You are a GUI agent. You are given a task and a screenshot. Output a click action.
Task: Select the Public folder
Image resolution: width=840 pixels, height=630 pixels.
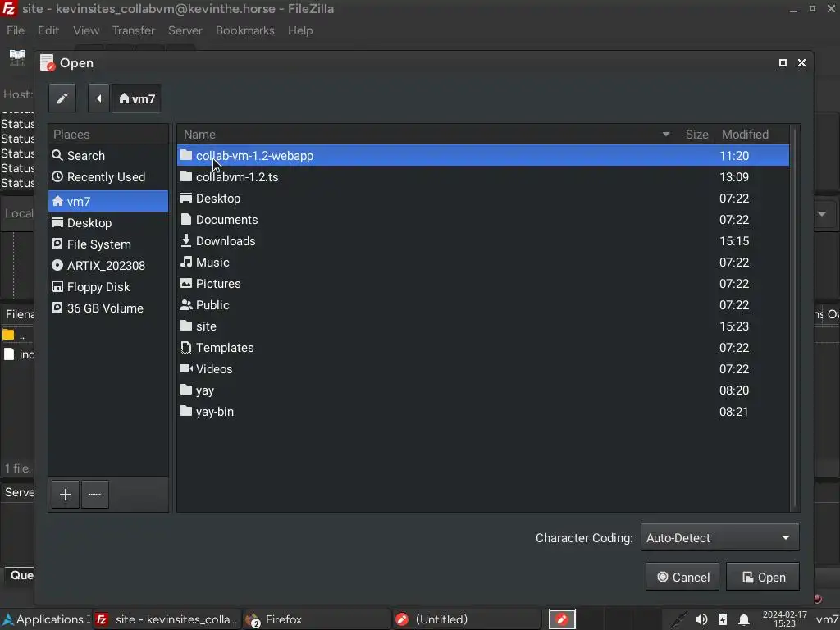(482, 305)
